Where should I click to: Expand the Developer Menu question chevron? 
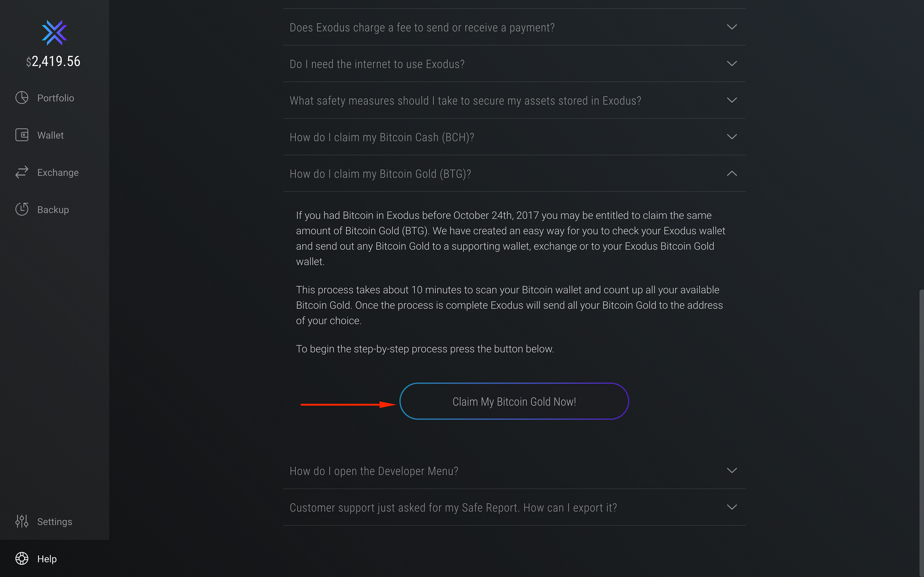732,470
